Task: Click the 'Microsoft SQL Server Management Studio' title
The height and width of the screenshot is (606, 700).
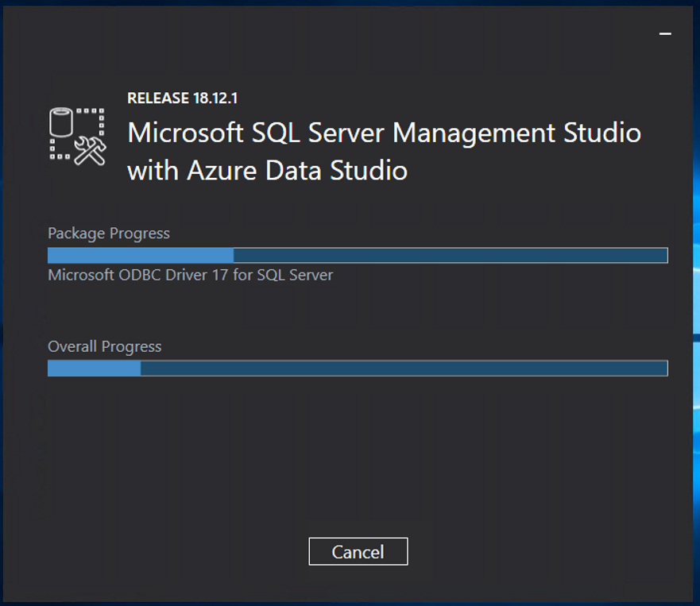Action: tap(384, 151)
